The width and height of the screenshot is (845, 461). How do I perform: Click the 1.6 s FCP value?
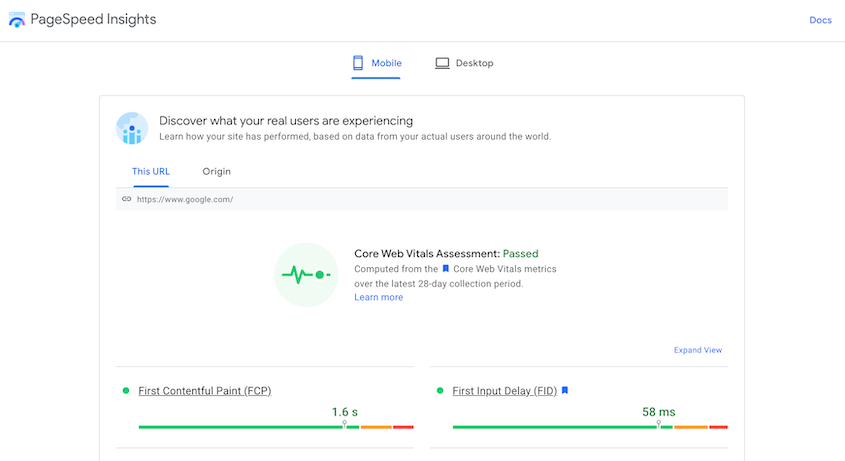[345, 412]
